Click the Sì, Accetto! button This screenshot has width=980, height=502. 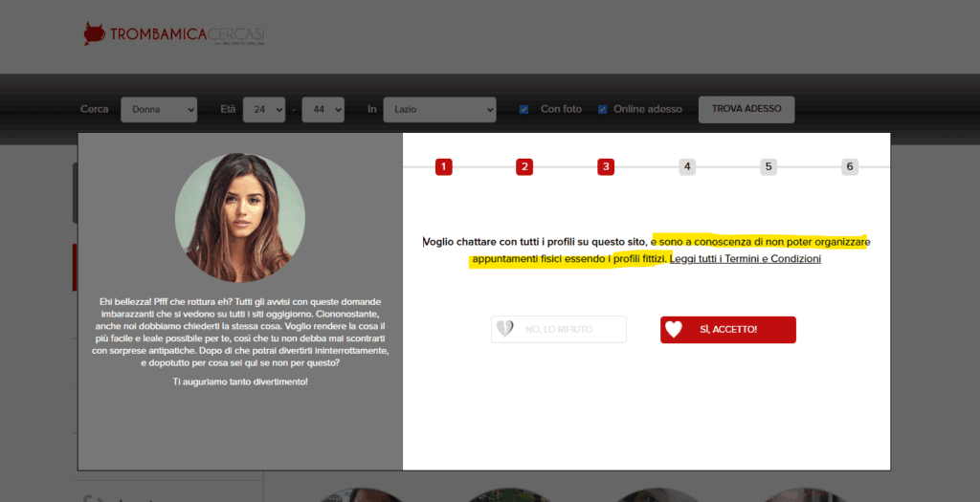[x=728, y=330]
